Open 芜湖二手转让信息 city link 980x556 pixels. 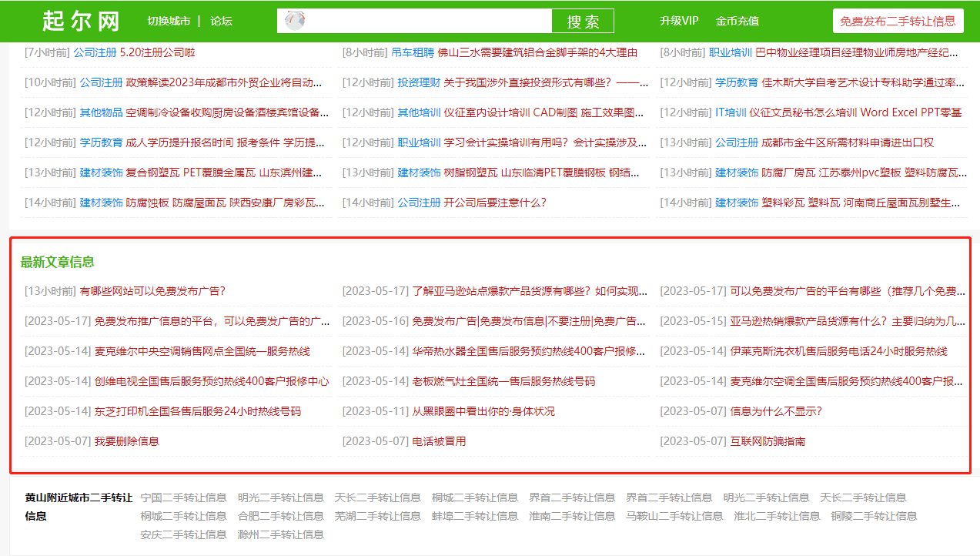point(377,516)
